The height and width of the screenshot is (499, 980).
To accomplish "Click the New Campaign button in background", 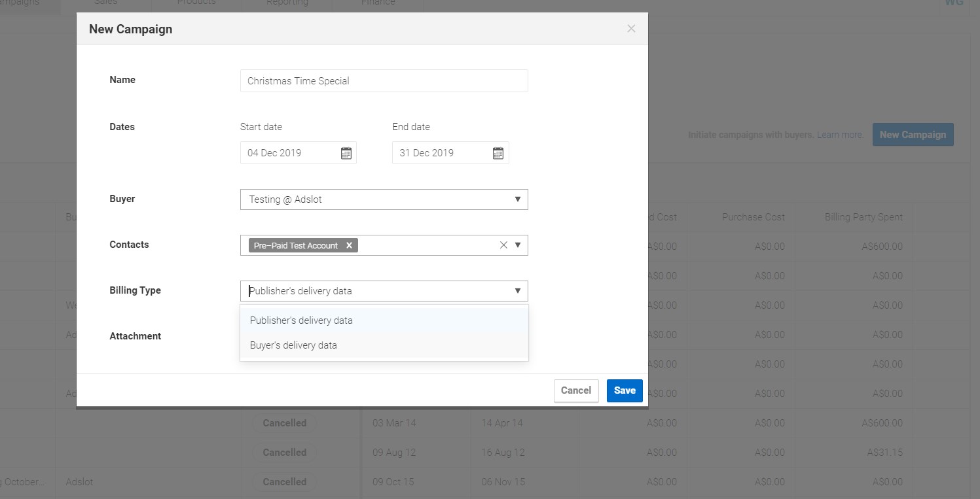I will click(913, 135).
